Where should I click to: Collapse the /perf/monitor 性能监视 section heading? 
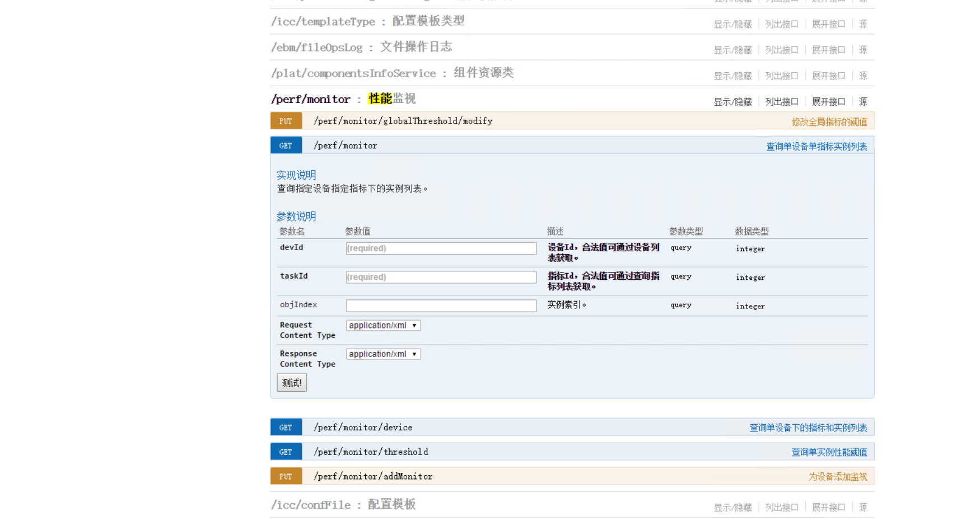343,99
